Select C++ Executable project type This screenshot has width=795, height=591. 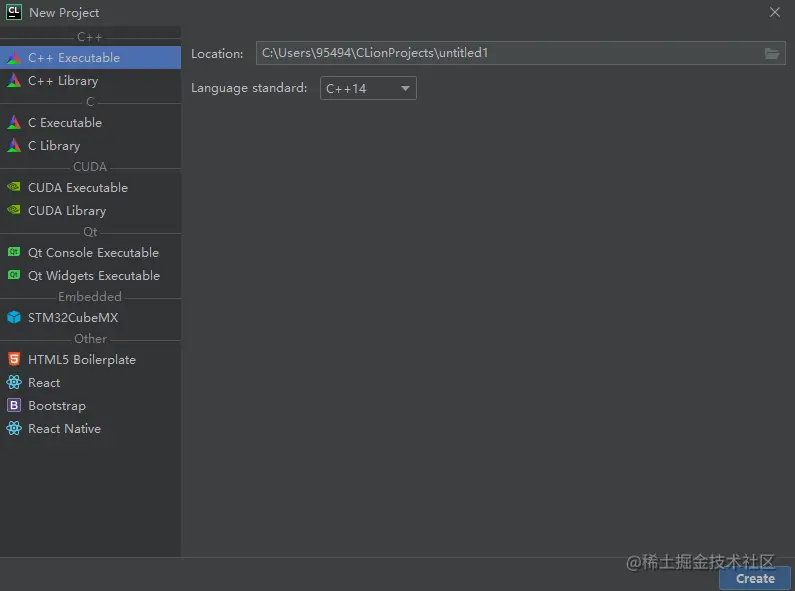[90, 57]
